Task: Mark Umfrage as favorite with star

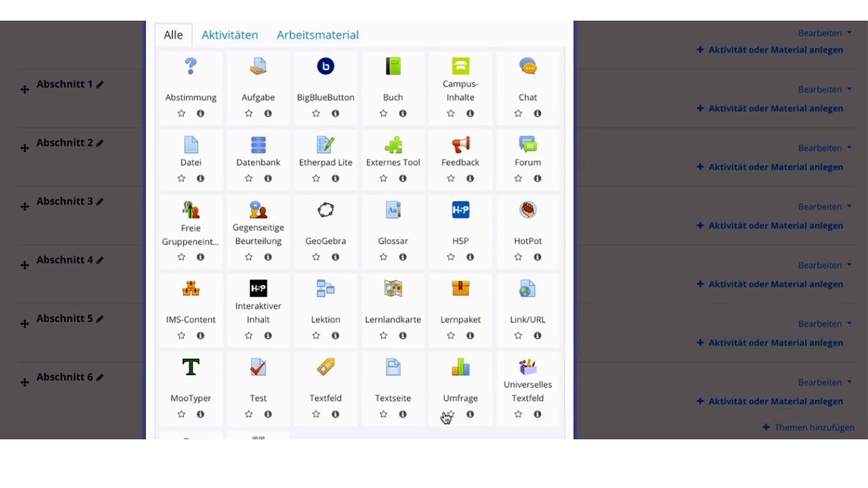Action: coord(451,414)
